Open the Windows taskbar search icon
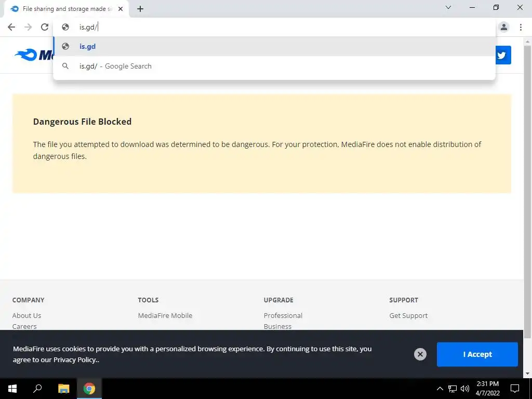The width and height of the screenshot is (532, 399). pyautogui.click(x=37, y=389)
